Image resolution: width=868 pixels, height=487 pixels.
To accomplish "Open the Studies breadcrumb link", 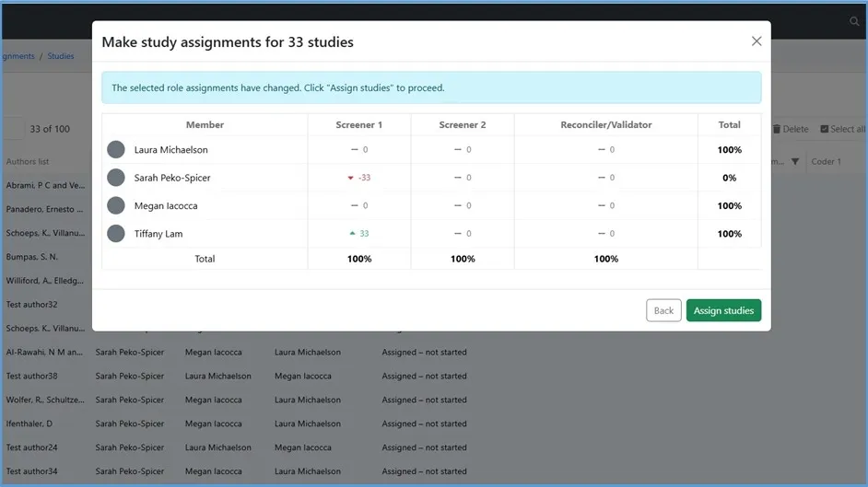I will 61,56.
